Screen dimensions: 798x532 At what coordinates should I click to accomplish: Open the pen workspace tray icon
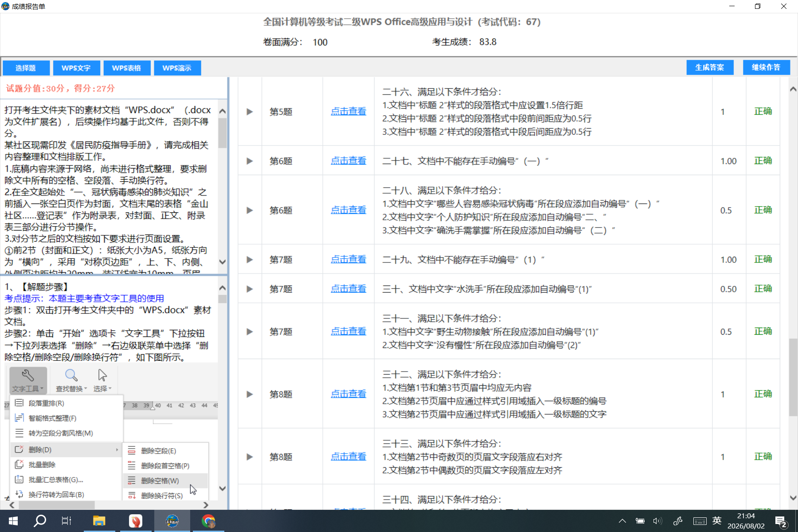(678, 521)
